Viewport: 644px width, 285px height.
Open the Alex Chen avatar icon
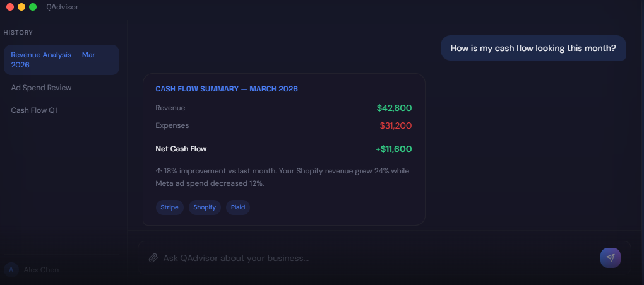(x=11, y=270)
